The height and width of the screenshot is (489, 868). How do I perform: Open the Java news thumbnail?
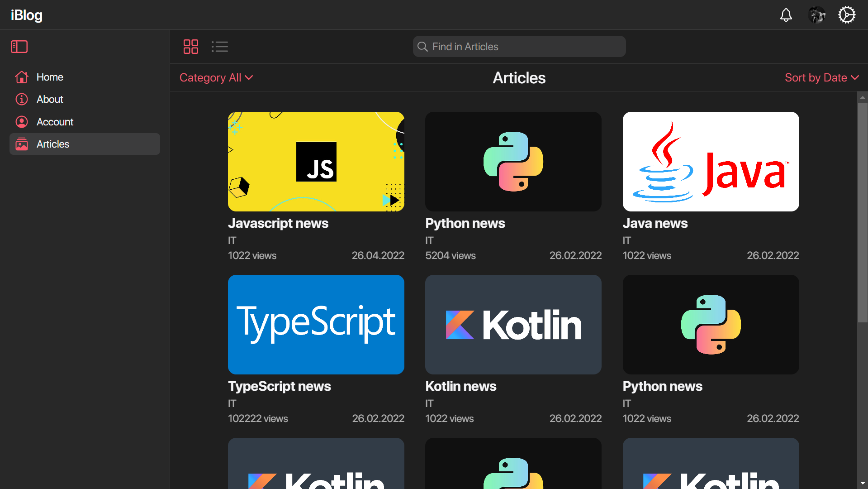(x=711, y=162)
